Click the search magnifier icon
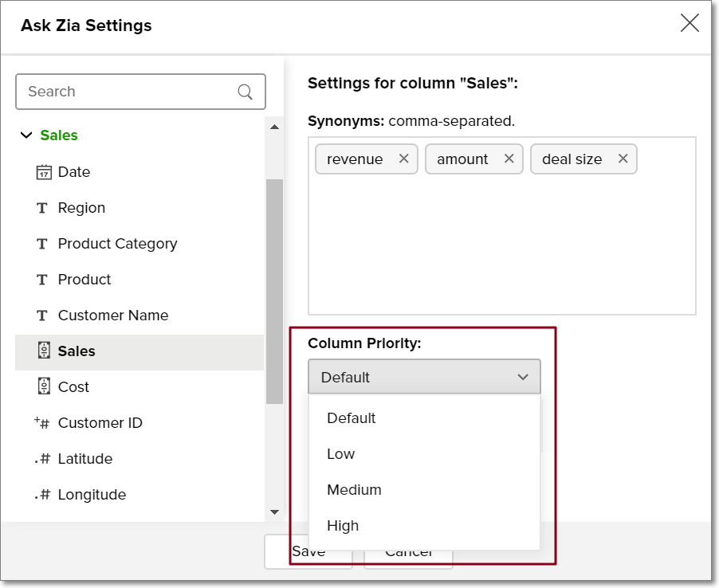 coord(245,92)
